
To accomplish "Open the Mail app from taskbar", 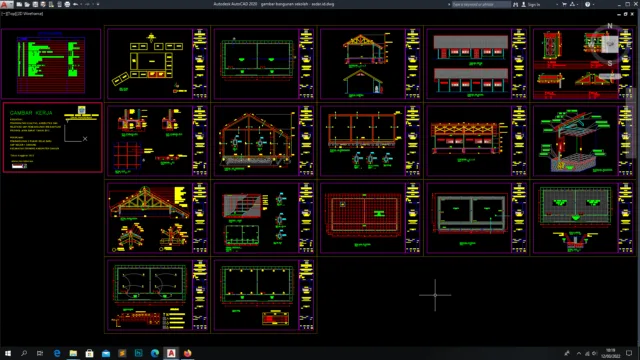I will (x=106, y=353).
